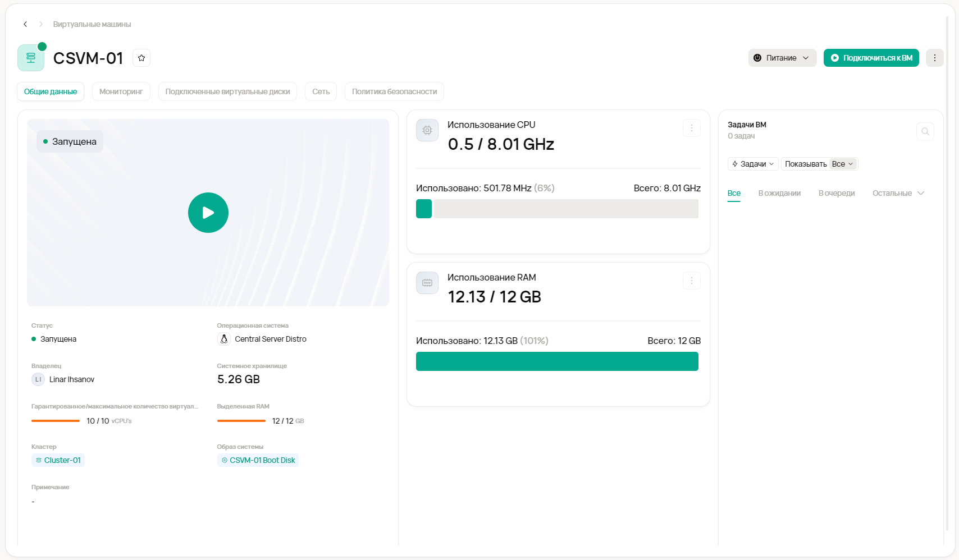The width and height of the screenshot is (959, 560).
Task: Expand the Показывать Все dropdown
Action: 819,164
